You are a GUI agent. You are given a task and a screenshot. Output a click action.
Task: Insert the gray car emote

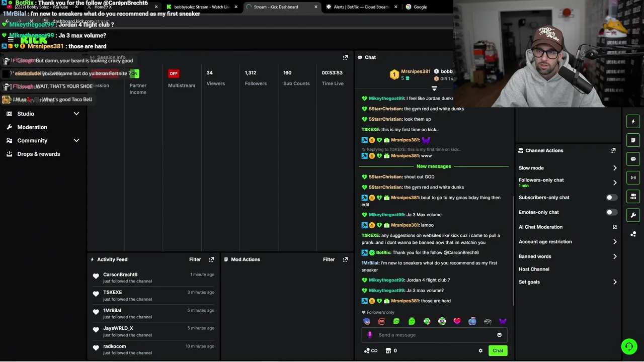[487, 321]
